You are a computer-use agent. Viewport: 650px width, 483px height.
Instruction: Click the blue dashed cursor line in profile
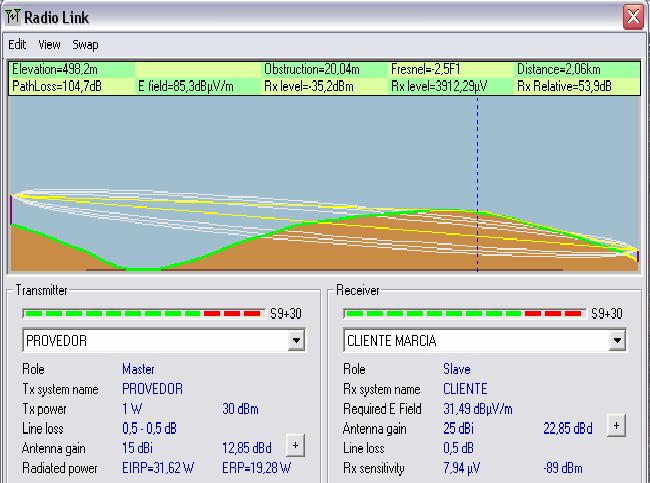pos(478,184)
